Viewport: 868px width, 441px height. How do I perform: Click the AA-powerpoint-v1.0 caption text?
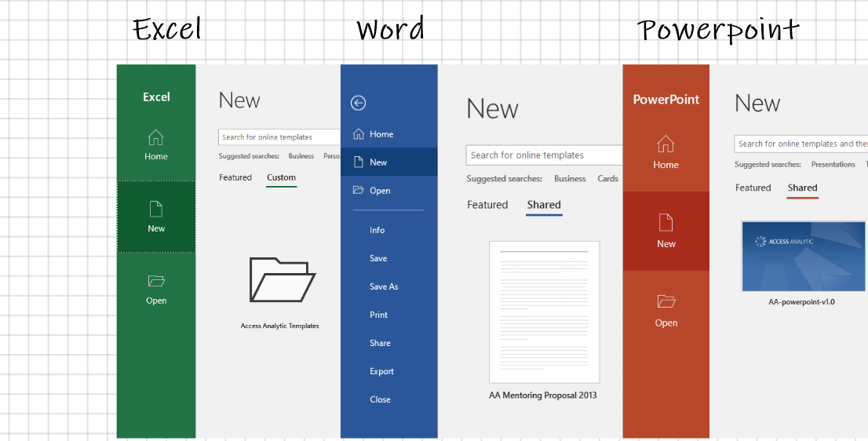801,302
